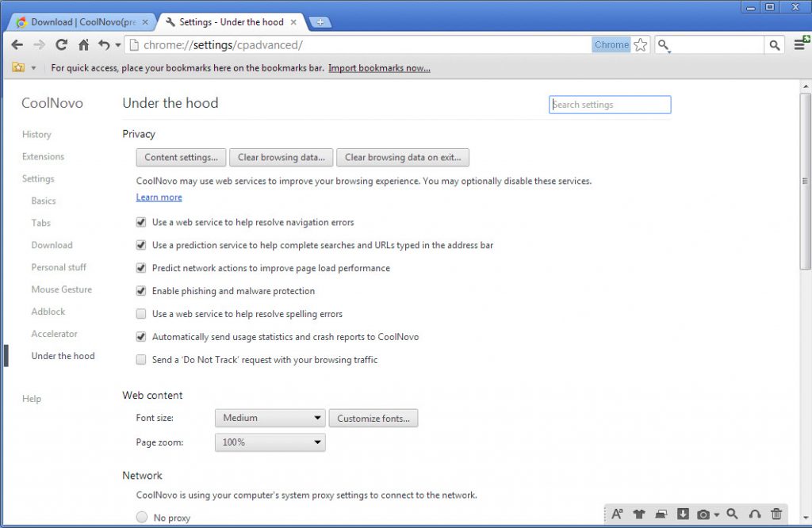Screen dimensions: 812x528
Task: Click the Chrome engine switch badge
Action: click(611, 45)
